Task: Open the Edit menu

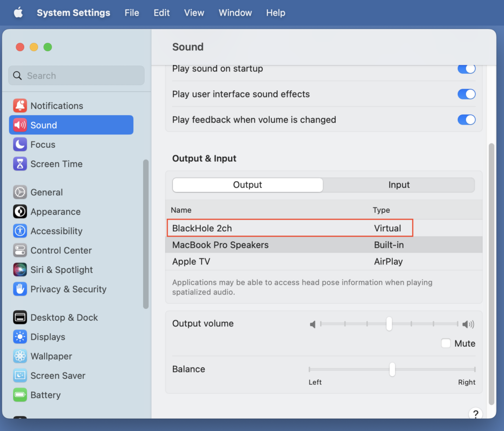Action: coord(161,13)
